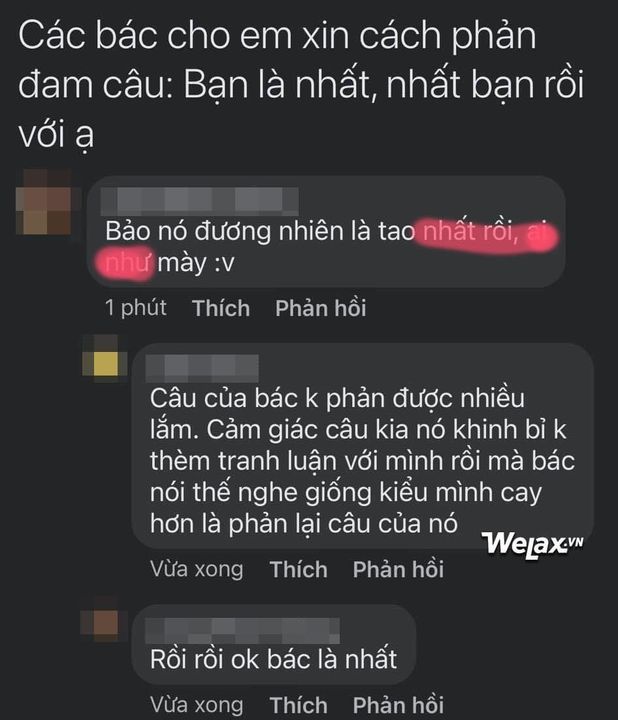Open the first commenter's pixelated avatar
The height and width of the screenshot is (720, 618).
pos(44,202)
